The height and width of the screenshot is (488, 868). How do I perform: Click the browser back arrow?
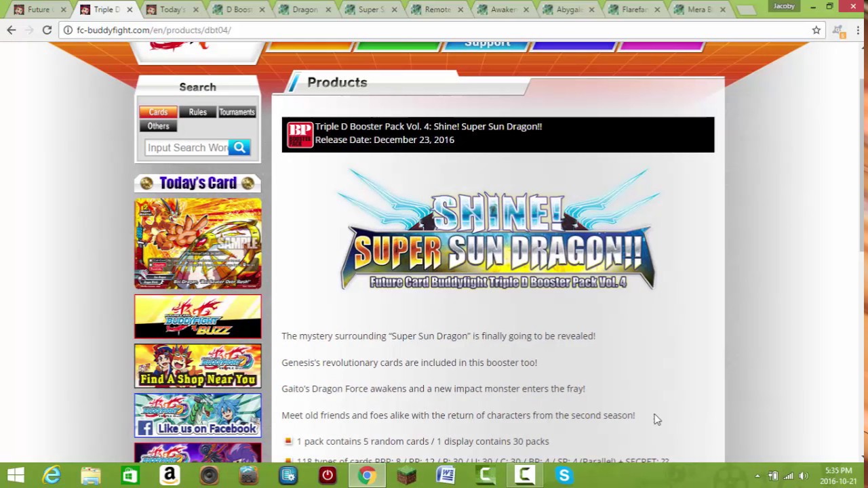[x=12, y=30]
